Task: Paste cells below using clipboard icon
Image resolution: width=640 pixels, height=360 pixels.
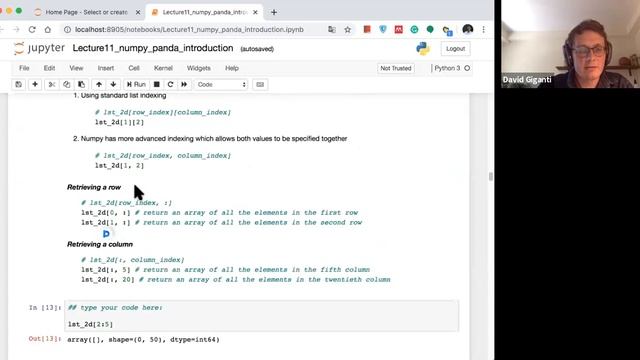Action: click(x=82, y=84)
